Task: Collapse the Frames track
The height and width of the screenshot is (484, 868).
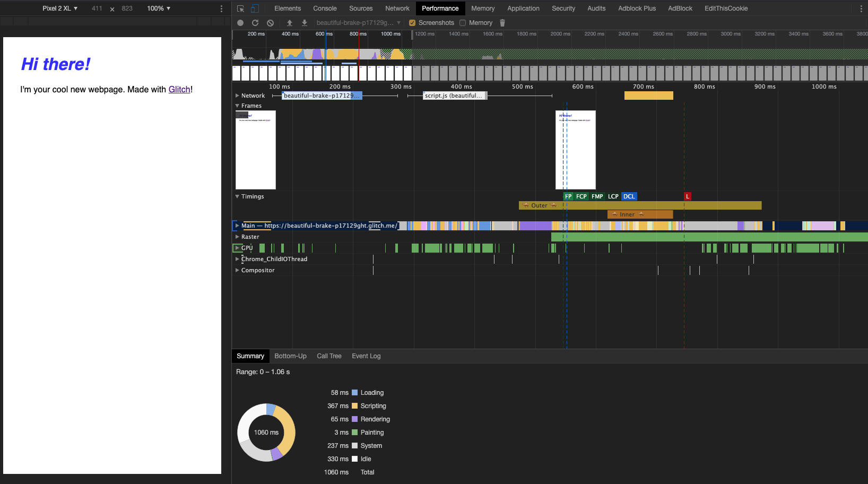Action: coord(237,106)
